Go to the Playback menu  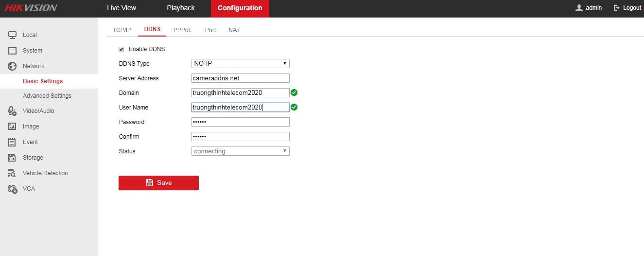point(181,8)
